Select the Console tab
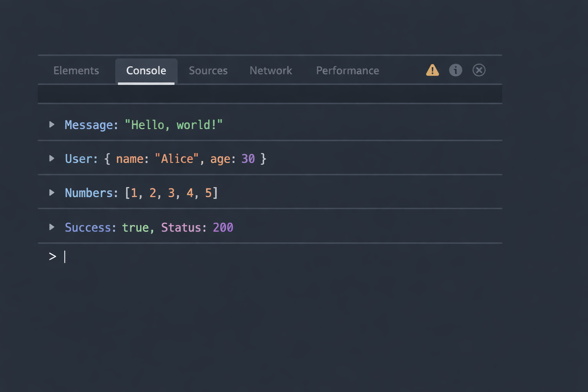Image resolution: width=588 pixels, height=392 pixels. [146, 71]
